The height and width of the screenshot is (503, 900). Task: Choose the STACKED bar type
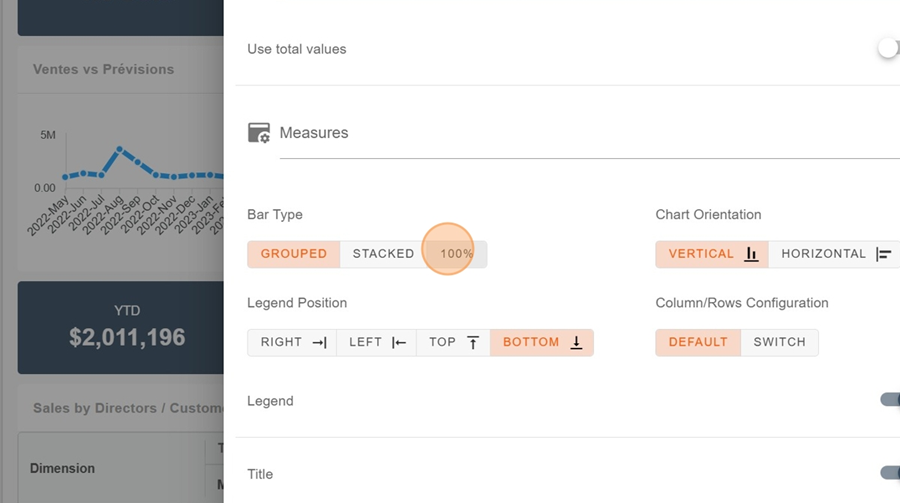383,254
